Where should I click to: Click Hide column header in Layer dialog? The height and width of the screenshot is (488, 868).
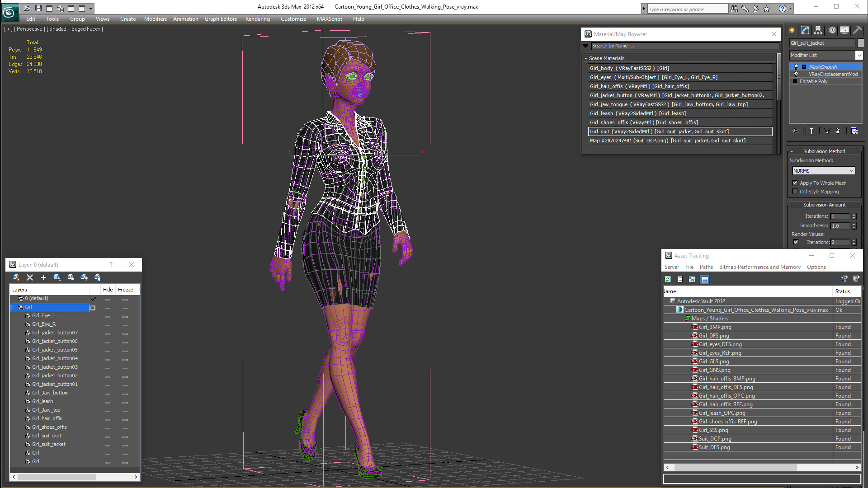click(108, 290)
